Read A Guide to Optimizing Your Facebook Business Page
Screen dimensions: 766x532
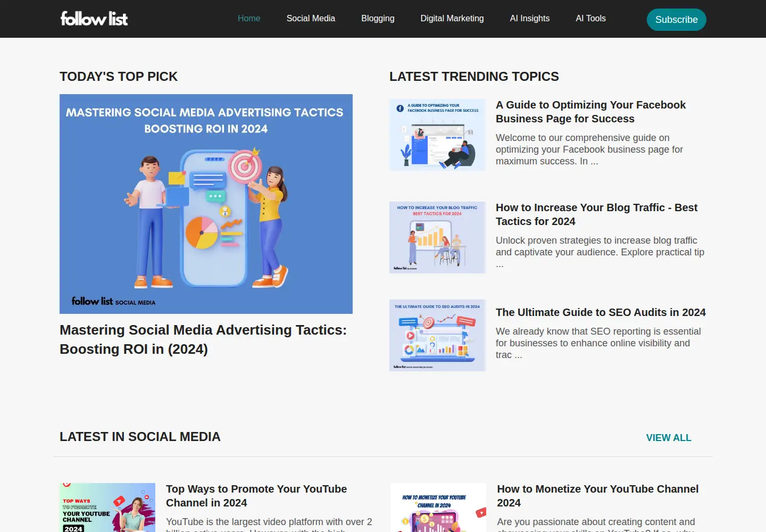tap(590, 112)
